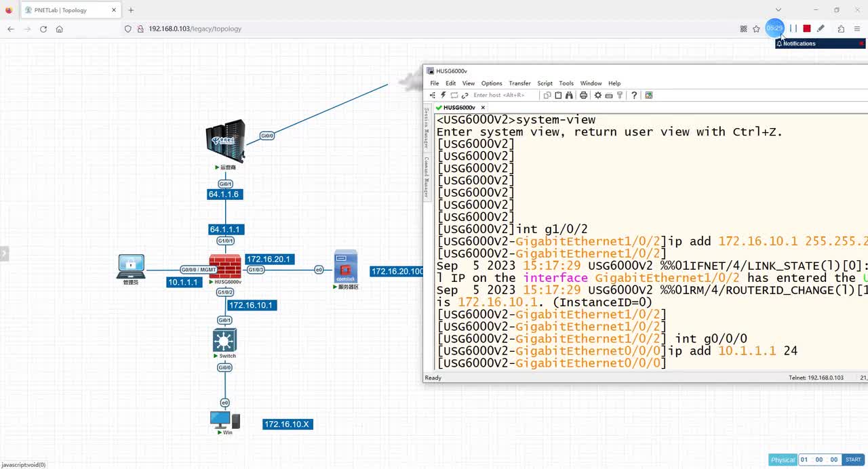This screenshot has width=868, height=469.
Task: Click the Public Key Assistant key icon
Action: pos(620,95)
